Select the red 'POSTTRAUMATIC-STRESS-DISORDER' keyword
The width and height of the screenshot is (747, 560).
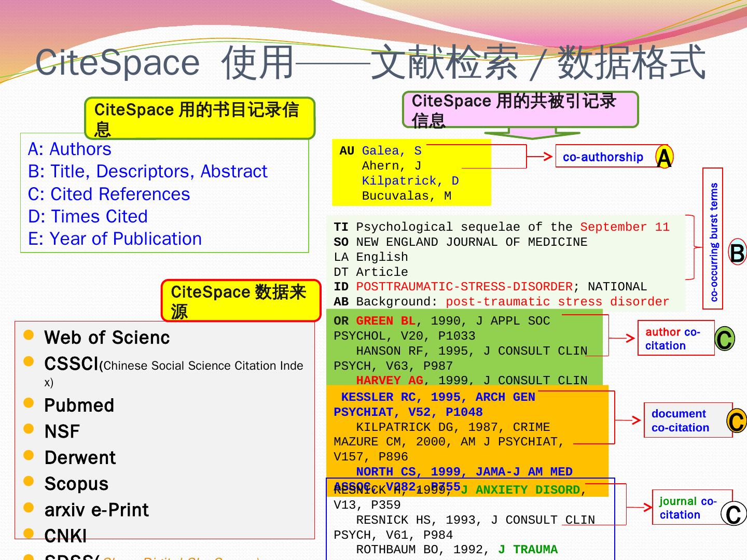[464, 287]
